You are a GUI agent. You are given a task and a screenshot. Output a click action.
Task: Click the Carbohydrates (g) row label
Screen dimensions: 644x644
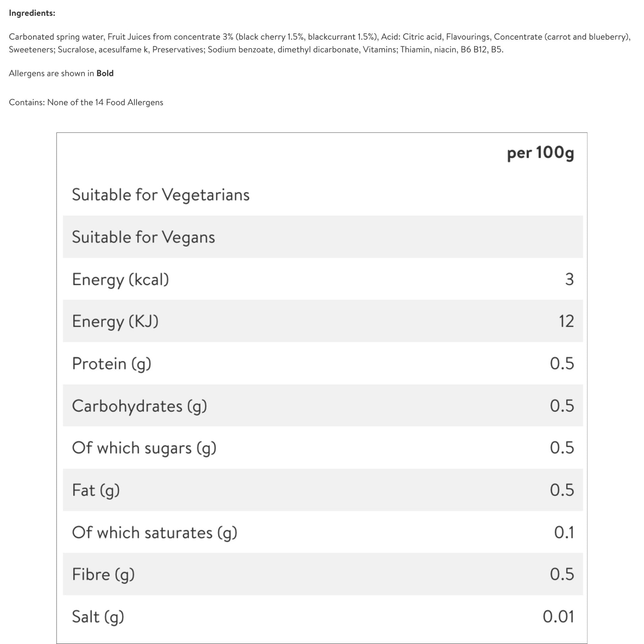(140, 406)
